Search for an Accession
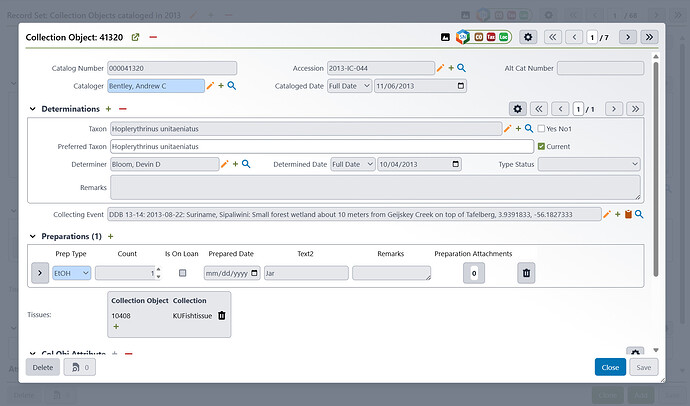The height and width of the screenshot is (406, 690). tap(461, 68)
